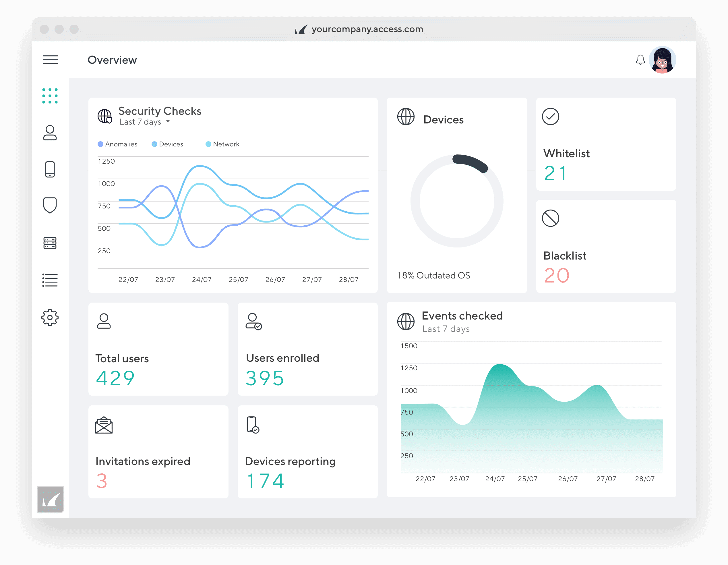728x565 pixels.
Task: Click the Whitelist label
Action: tap(567, 154)
